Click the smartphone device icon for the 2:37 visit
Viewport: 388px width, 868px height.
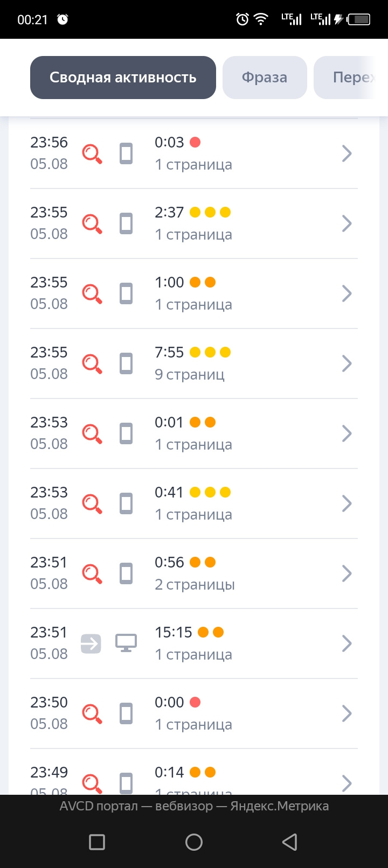point(126,223)
